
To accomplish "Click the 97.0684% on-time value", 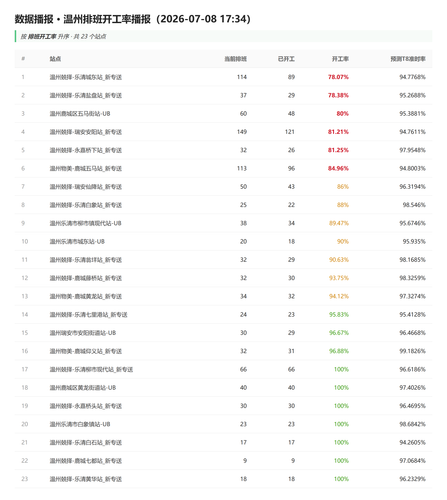I will point(413,461).
